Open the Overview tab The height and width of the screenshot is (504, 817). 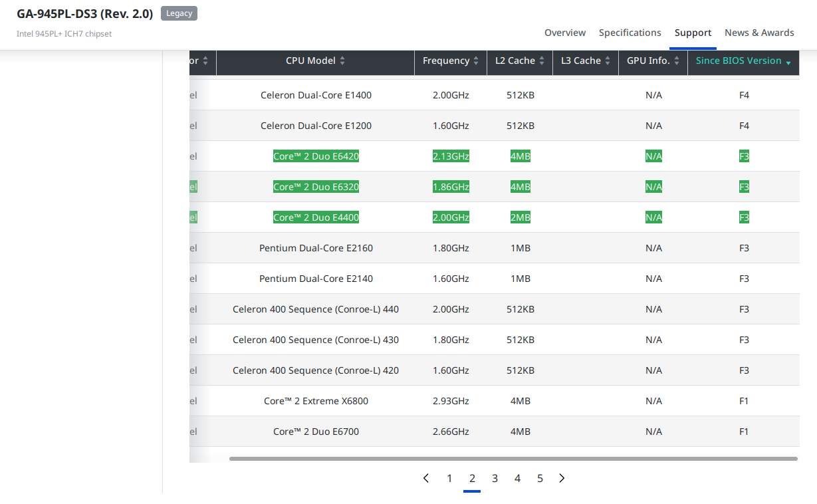coord(565,33)
